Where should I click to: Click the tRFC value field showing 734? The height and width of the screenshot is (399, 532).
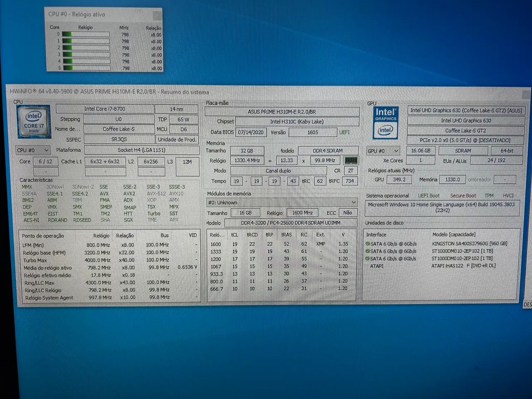point(350,181)
